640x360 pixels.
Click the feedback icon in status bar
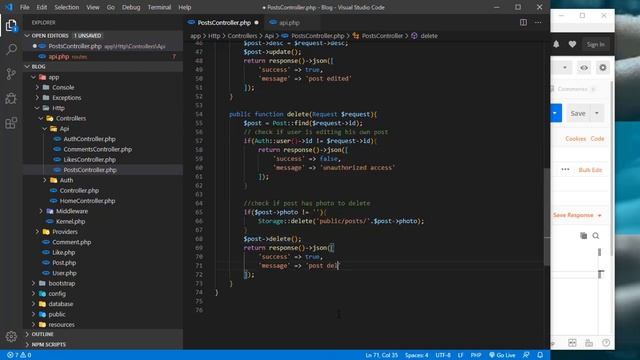[526, 355]
